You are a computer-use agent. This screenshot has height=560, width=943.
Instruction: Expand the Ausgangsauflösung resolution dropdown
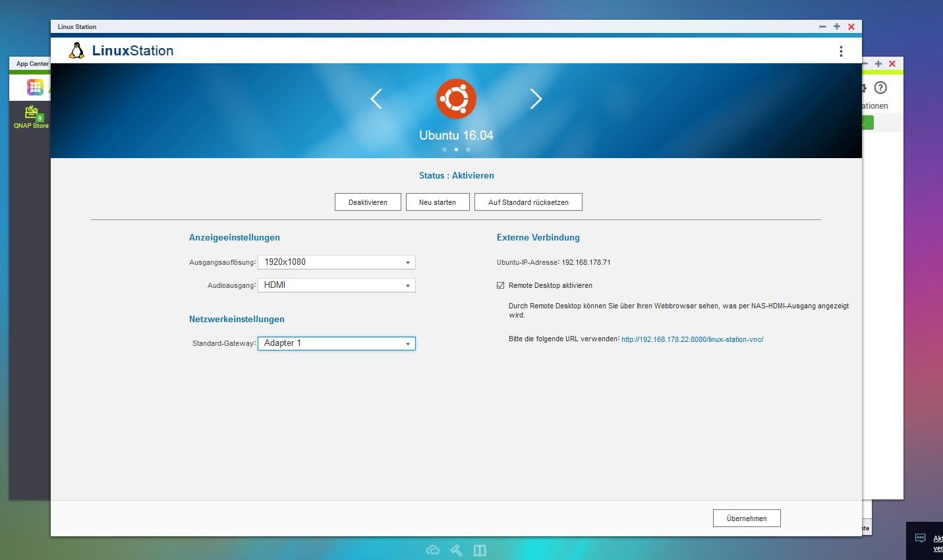pyautogui.click(x=336, y=262)
